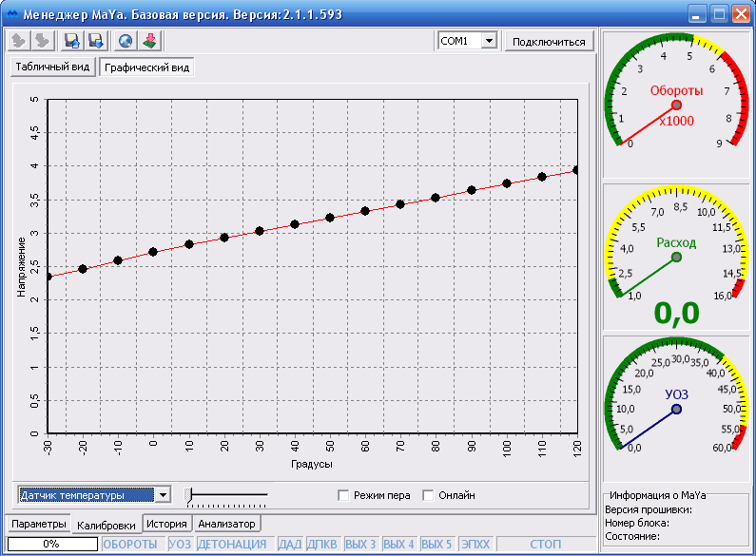Click the Состояние label
This screenshot has height=556, width=756.
pos(632,536)
